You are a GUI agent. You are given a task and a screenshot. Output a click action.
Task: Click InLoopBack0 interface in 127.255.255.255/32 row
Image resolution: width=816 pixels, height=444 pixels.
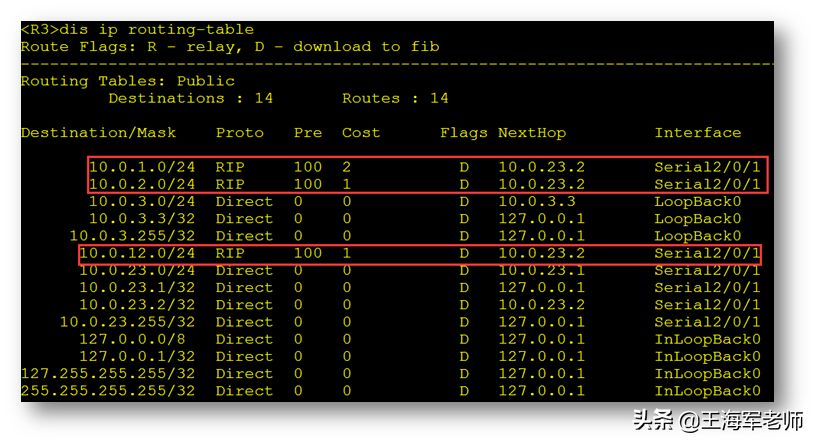pyautogui.click(x=707, y=373)
